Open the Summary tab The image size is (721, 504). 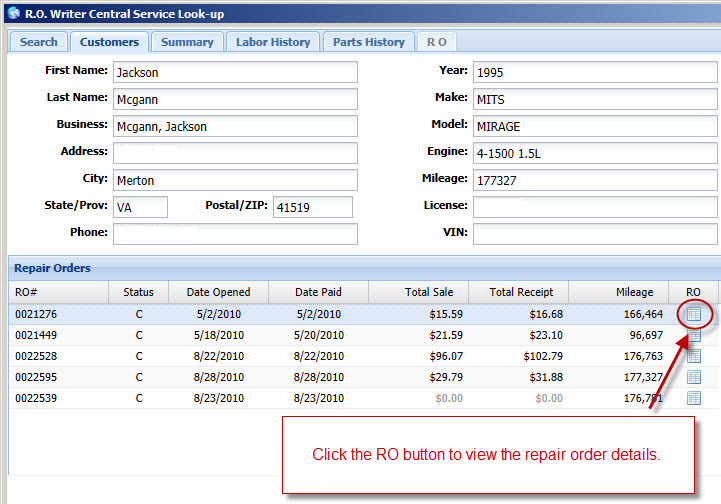(187, 42)
